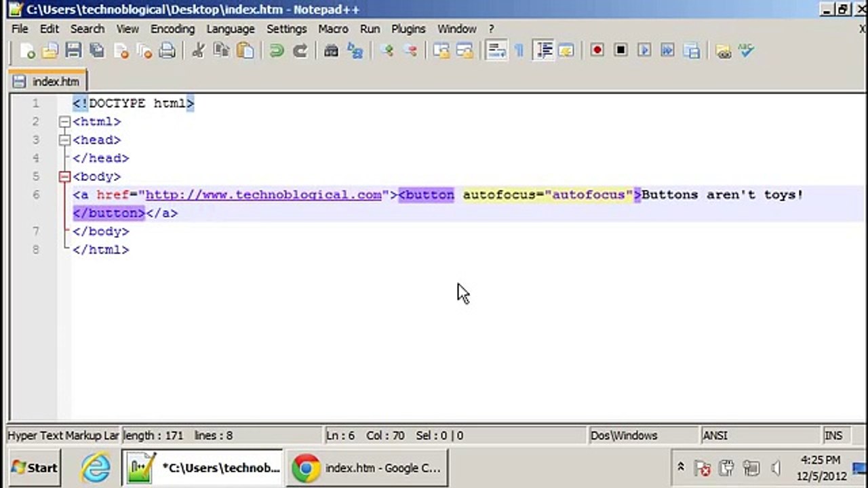Click the spell-check ABC toolbar icon
The width and height of the screenshot is (868, 488).
747,51
